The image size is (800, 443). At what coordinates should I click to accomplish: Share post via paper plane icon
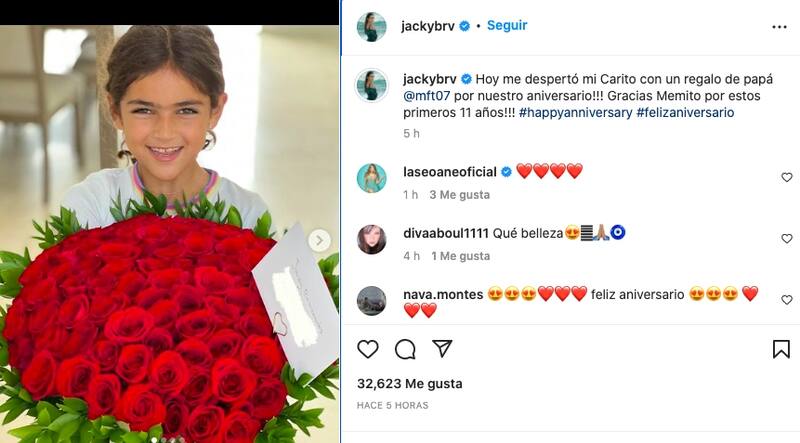(x=442, y=349)
